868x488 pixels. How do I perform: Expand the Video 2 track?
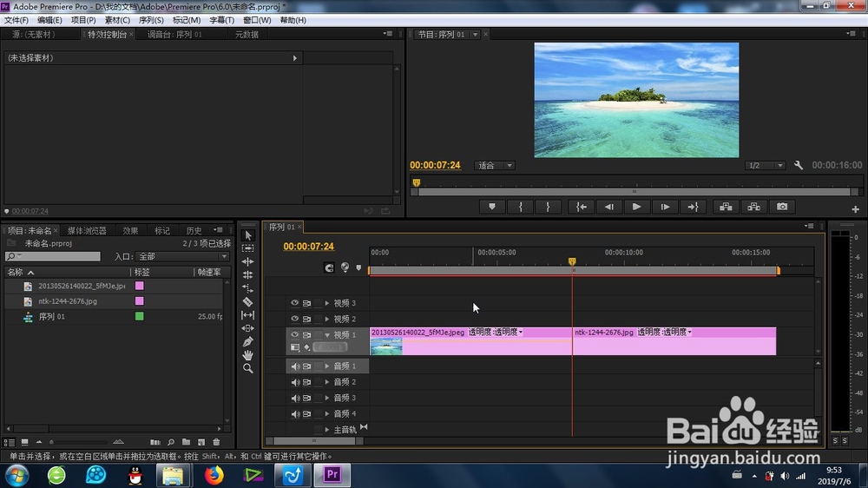pos(327,319)
